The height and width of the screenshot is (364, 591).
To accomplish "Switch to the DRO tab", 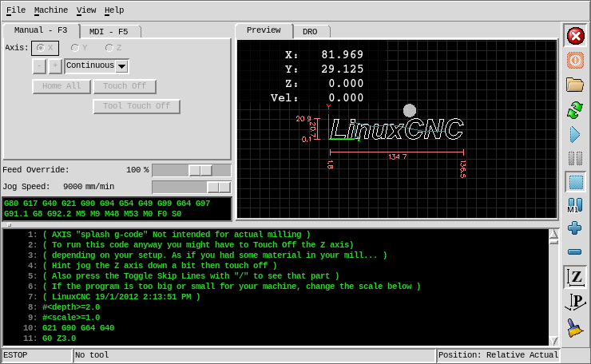I will pos(310,32).
